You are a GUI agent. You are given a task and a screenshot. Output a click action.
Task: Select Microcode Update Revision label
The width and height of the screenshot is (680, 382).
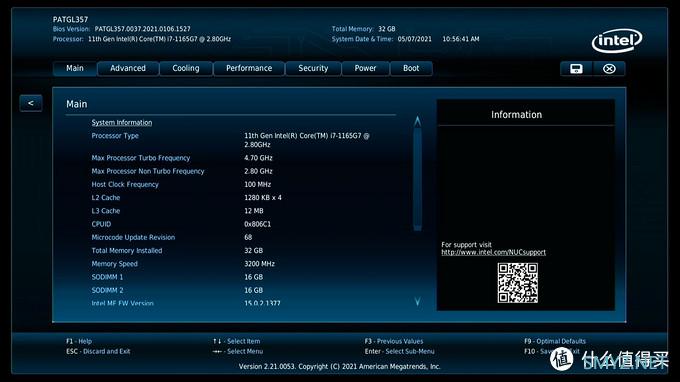pos(133,237)
